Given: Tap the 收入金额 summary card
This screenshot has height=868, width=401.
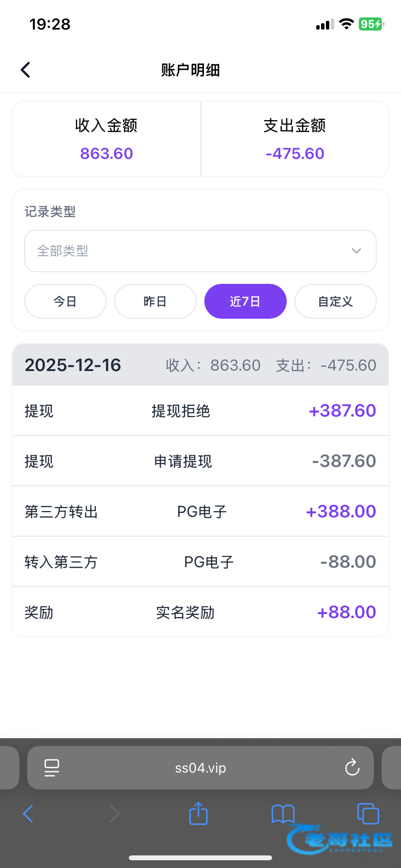Looking at the screenshot, I should [x=107, y=139].
